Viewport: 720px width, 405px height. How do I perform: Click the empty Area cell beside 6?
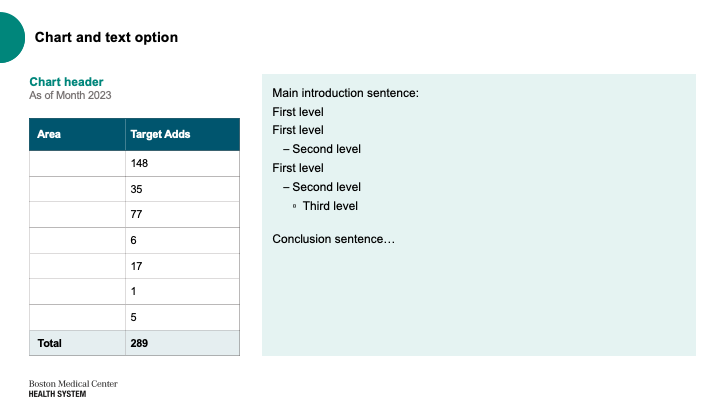point(77,241)
